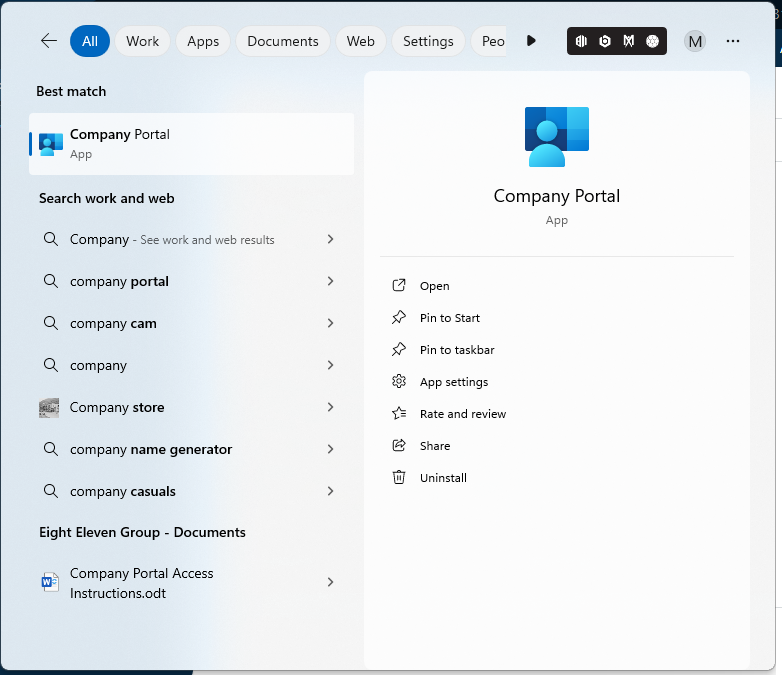Expand the 'company portal' suggestion chevron
This screenshot has height=675, width=782.
[x=330, y=281]
